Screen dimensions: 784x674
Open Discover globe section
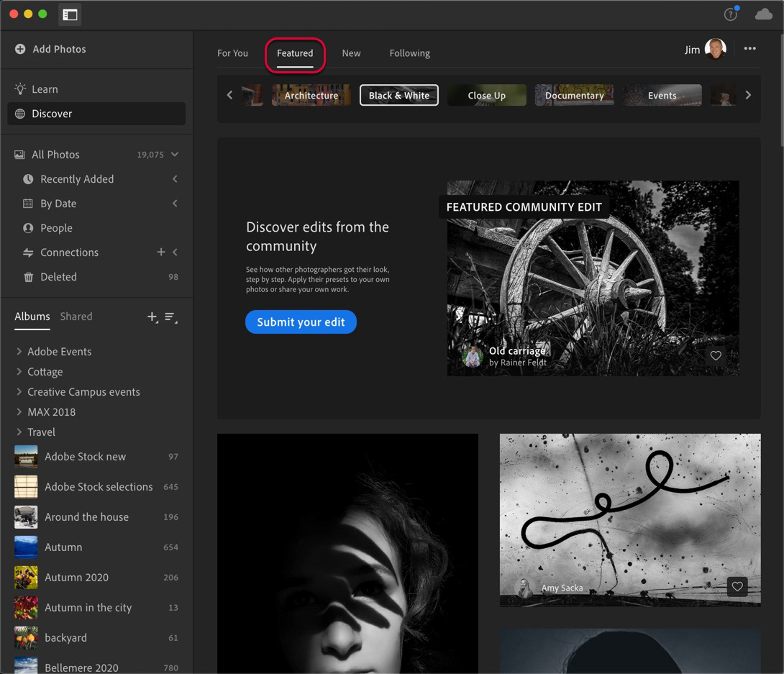[x=96, y=114]
